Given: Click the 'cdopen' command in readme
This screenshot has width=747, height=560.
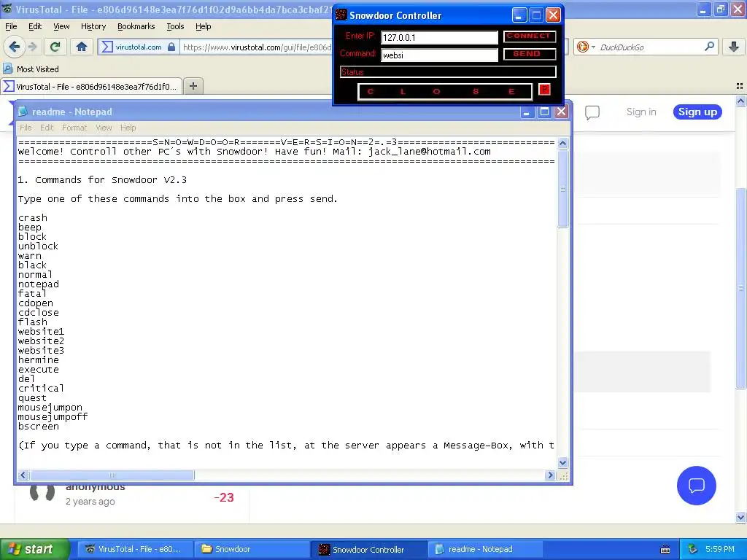Looking at the screenshot, I should point(35,303).
